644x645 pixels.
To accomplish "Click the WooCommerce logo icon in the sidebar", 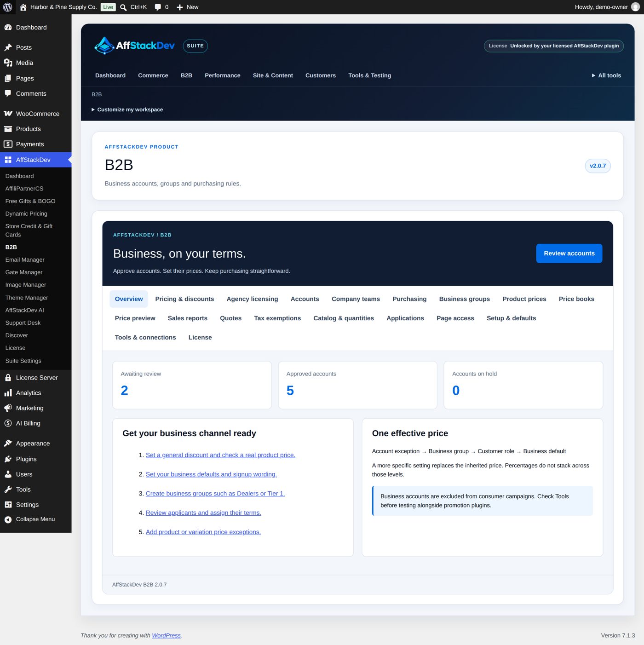I will click(x=8, y=114).
